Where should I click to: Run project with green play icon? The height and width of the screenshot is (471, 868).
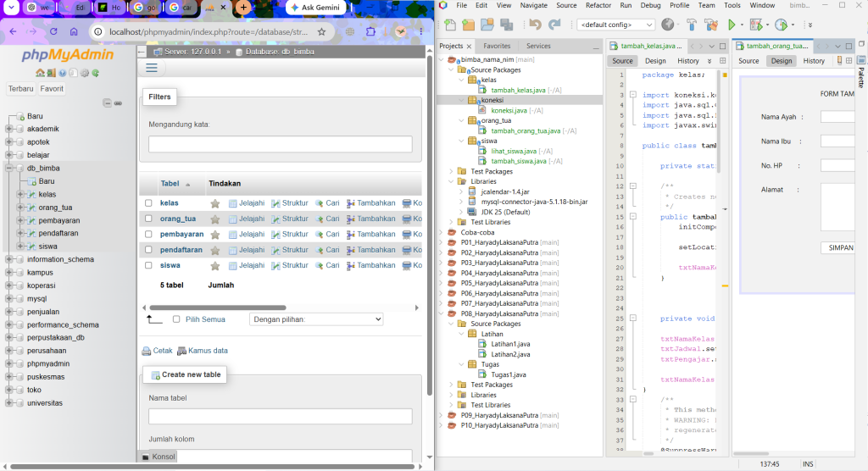click(732, 25)
